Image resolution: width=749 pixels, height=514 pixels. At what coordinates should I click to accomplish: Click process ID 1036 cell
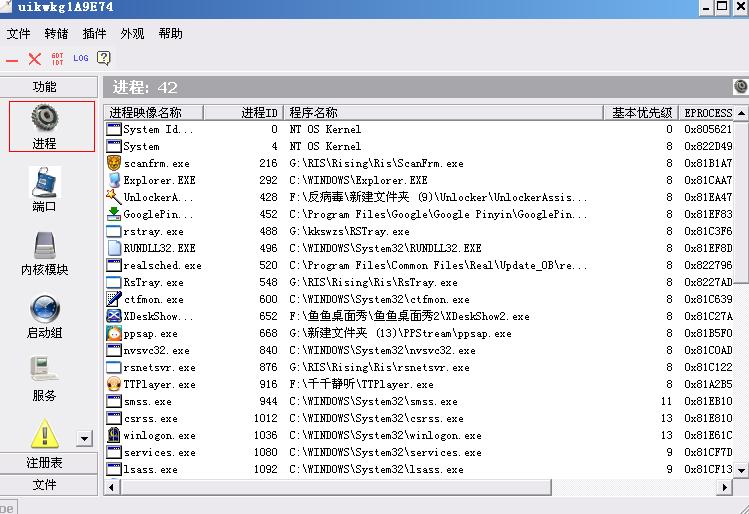[x=265, y=436]
